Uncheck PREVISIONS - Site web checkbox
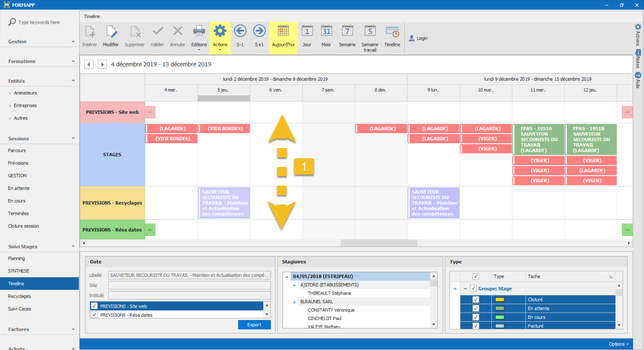644x350 pixels. coord(94,306)
